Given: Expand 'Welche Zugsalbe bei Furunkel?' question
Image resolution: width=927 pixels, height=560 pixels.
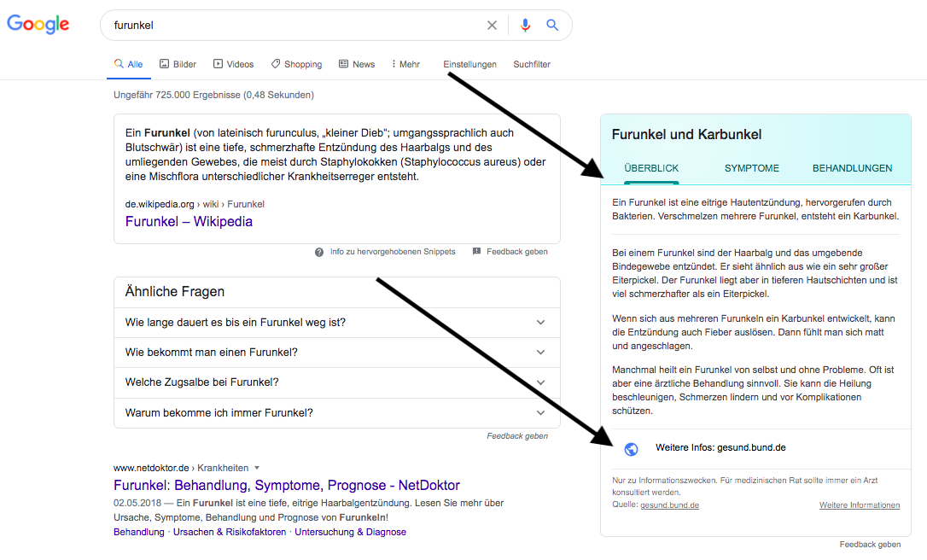Looking at the screenshot, I should [x=337, y=382].
